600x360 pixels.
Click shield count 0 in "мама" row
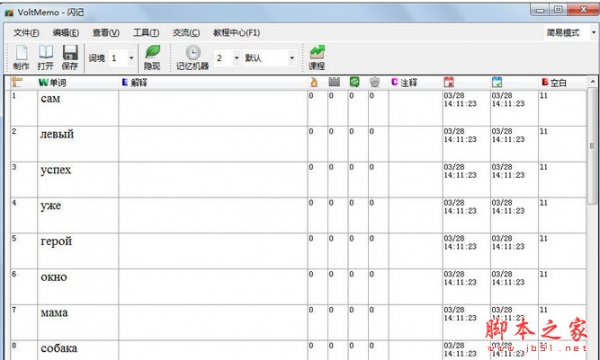click(x=378, y=323)
